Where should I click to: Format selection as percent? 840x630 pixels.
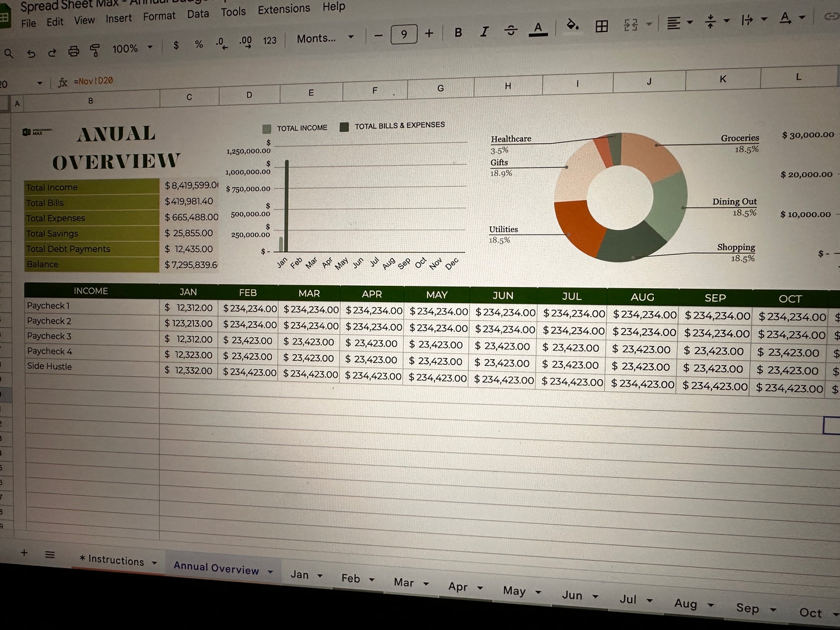click(199, 44)
